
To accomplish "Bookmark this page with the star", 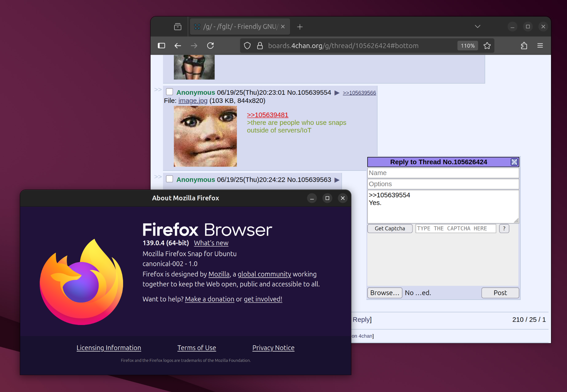I will pyautogui.click(x=487, y=46).
